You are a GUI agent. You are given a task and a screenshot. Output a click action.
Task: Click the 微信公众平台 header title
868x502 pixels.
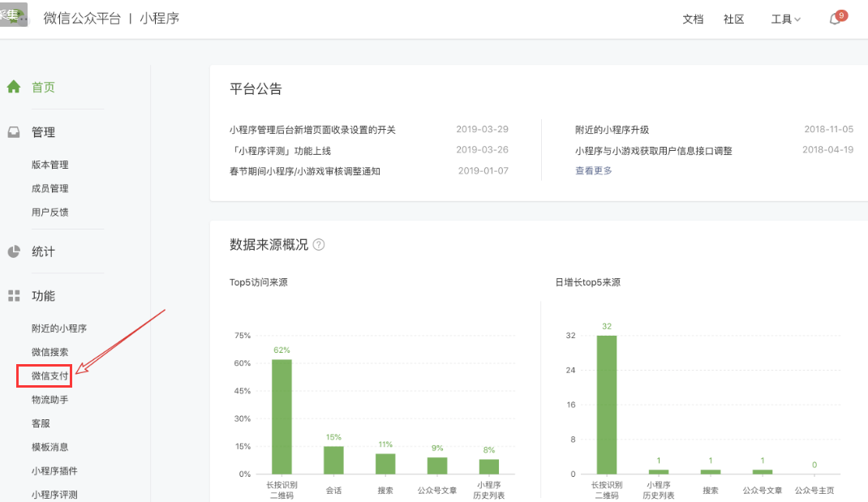[82, 19]
